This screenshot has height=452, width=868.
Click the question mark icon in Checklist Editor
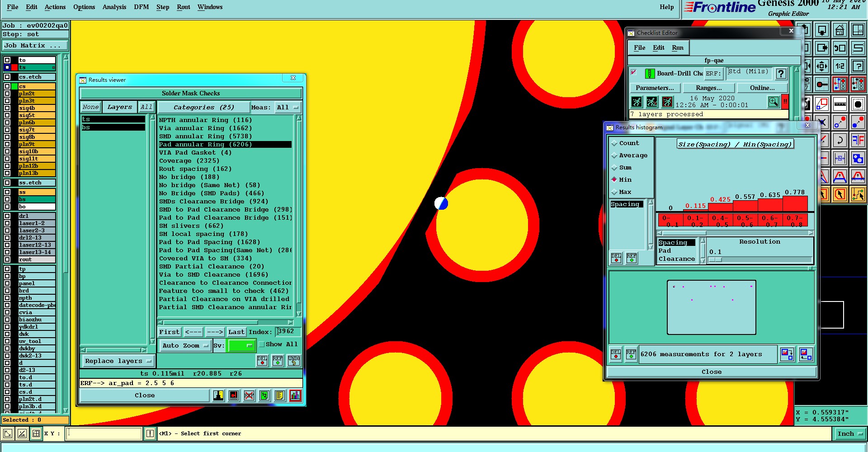(x=781, y=74)
